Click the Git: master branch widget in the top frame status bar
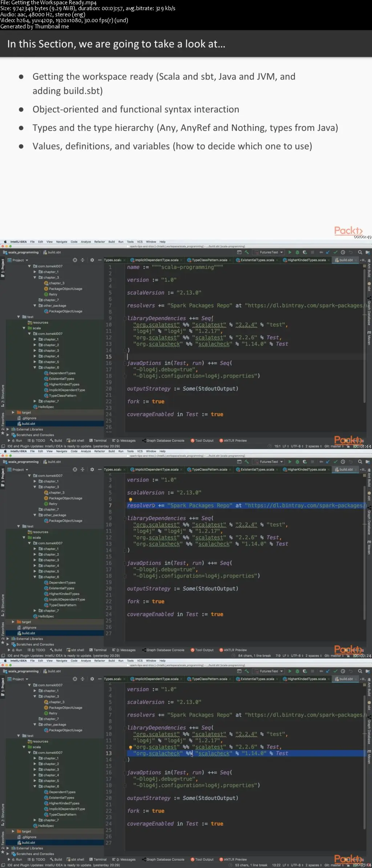The height and width of the screenshot is (868, 372). pyautogui.click(x=334, y=446)
